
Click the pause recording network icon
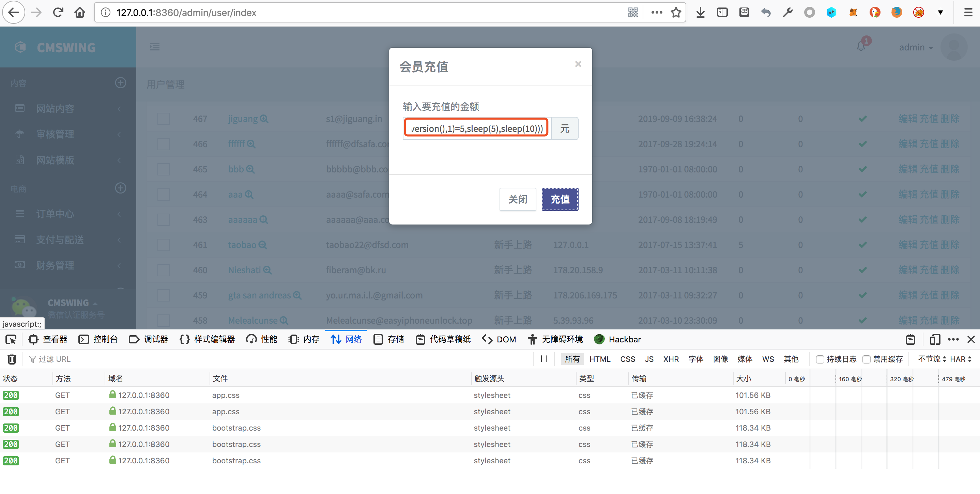[543, 359]
